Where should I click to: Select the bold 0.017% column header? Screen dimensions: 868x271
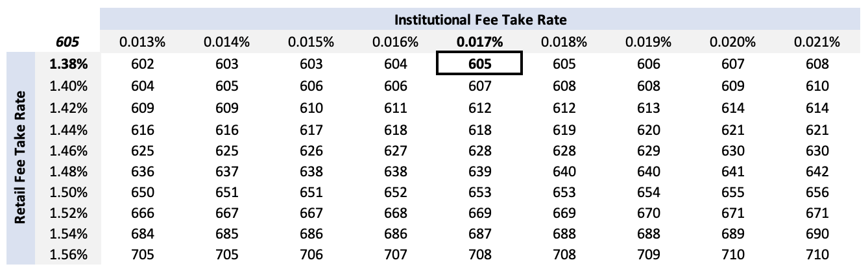click(480, 43)
